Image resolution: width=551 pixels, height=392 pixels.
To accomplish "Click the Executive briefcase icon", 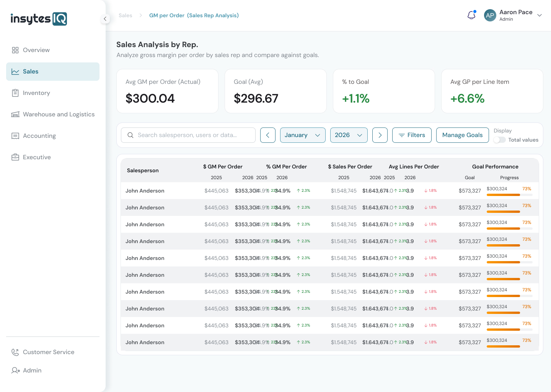I will pos(15,157).
